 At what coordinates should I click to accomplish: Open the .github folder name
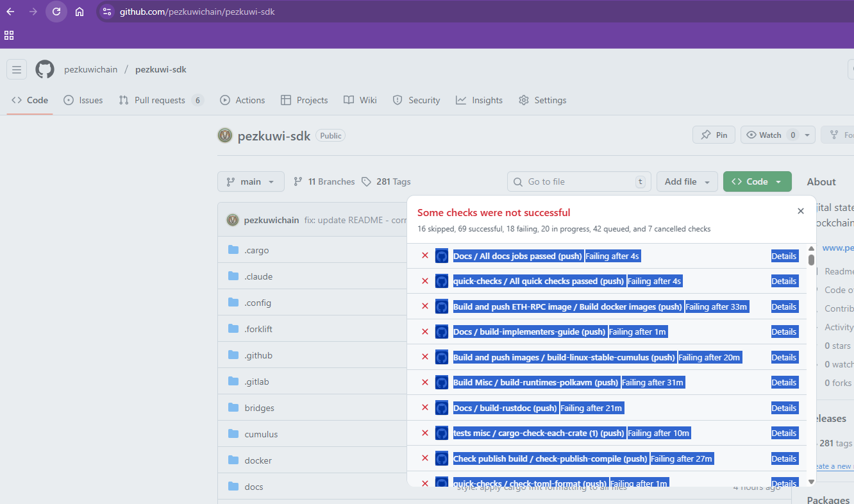tap(258, 355)
